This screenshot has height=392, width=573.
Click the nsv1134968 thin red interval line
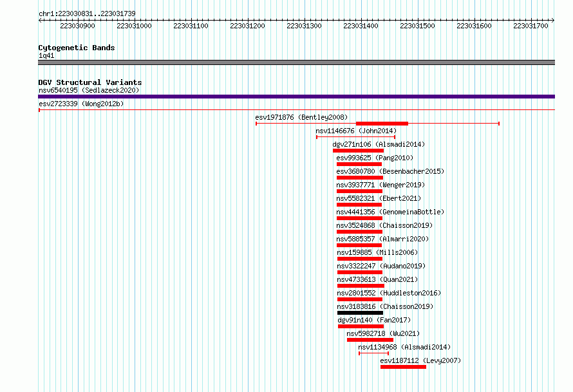pyautogui.click(x=374, y=353)
